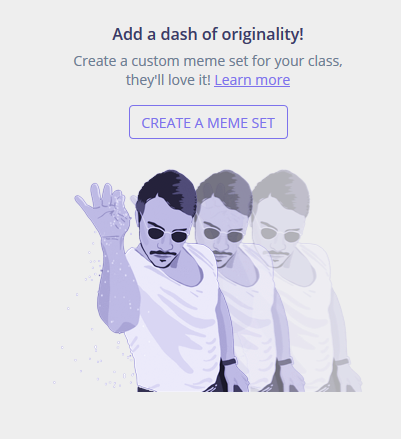Click the rightmost faded figure's hair
Image resolution: width=401 pixels, height=439 pixels.
(x=283, y=190)
